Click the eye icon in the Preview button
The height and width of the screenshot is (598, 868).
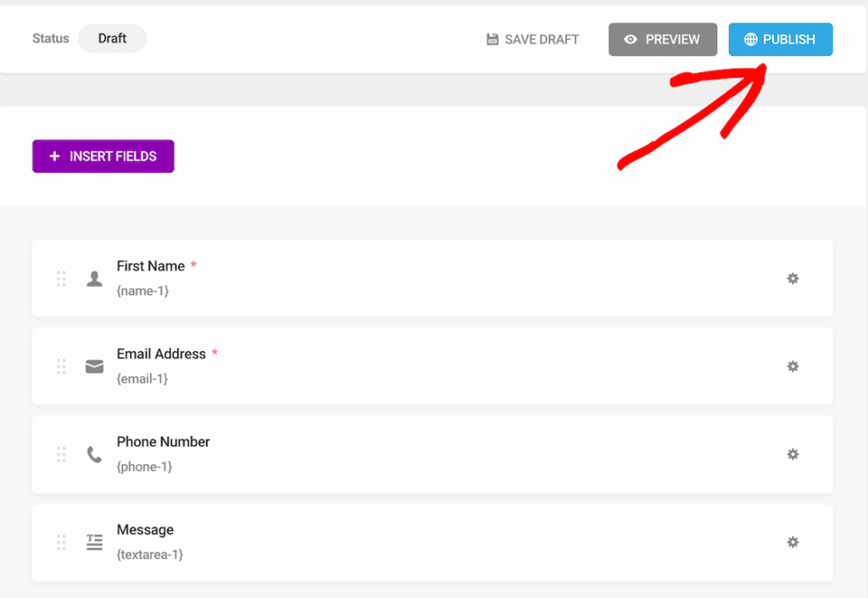[629, 39]
